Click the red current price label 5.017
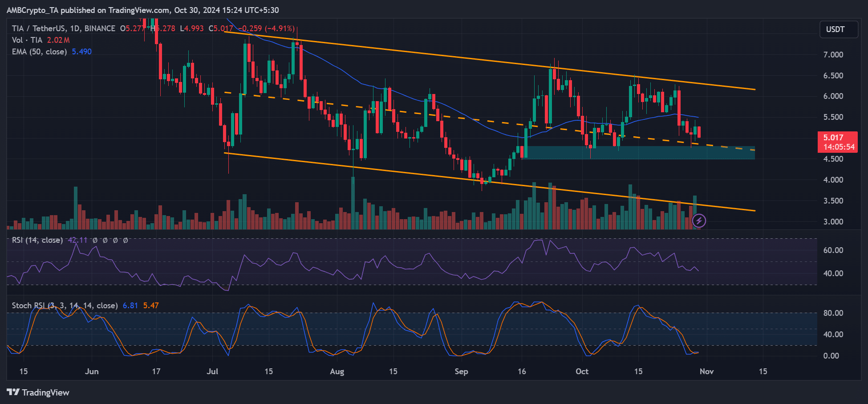Viewport: 868px width, 404px height. click(837, 142)
